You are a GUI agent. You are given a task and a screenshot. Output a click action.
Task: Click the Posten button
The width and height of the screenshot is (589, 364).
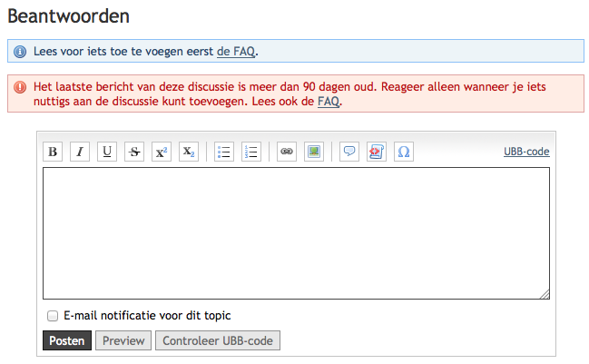67,341
